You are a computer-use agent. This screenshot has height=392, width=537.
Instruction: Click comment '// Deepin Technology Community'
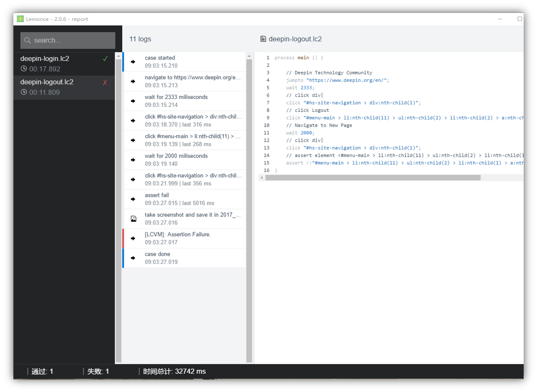point(329,73)
